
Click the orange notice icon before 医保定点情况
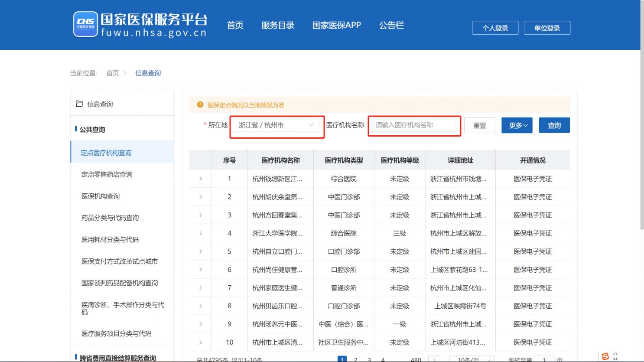pyautogui.click(x=200, y=104)
